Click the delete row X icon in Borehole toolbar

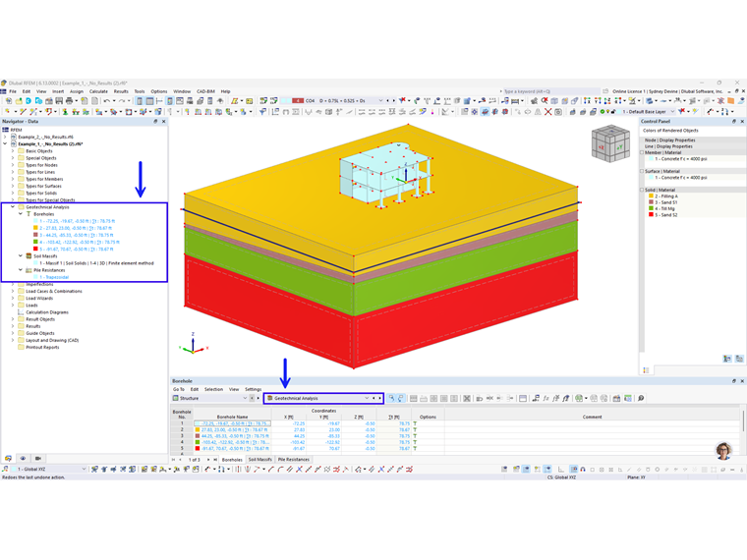467,398
